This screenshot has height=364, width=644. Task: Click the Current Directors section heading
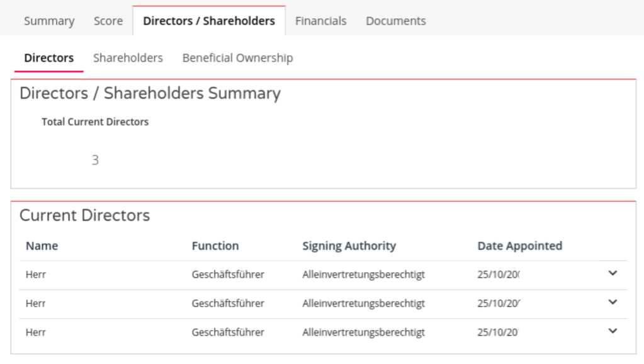click(x=85, y=216)
